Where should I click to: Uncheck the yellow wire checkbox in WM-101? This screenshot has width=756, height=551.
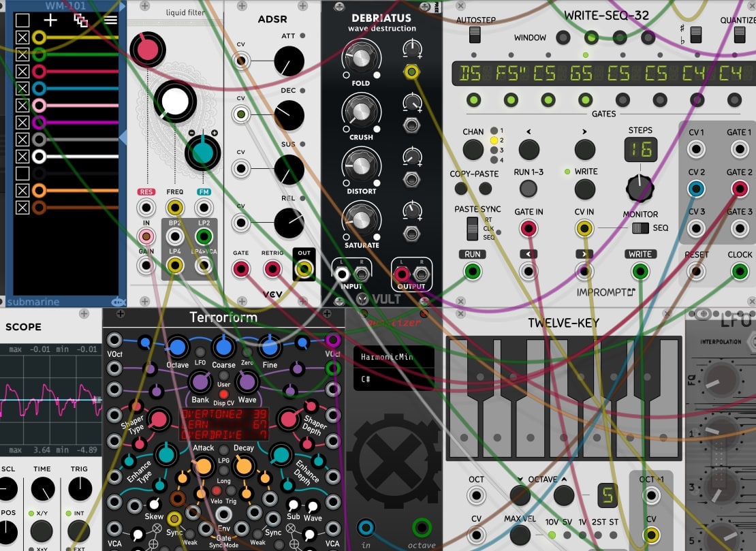(22, 37)
